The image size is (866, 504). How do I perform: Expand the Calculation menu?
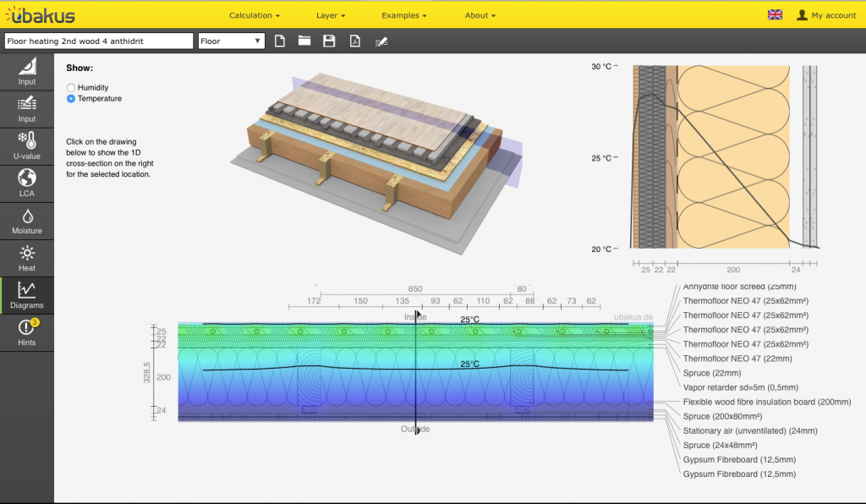click(254, 15)
